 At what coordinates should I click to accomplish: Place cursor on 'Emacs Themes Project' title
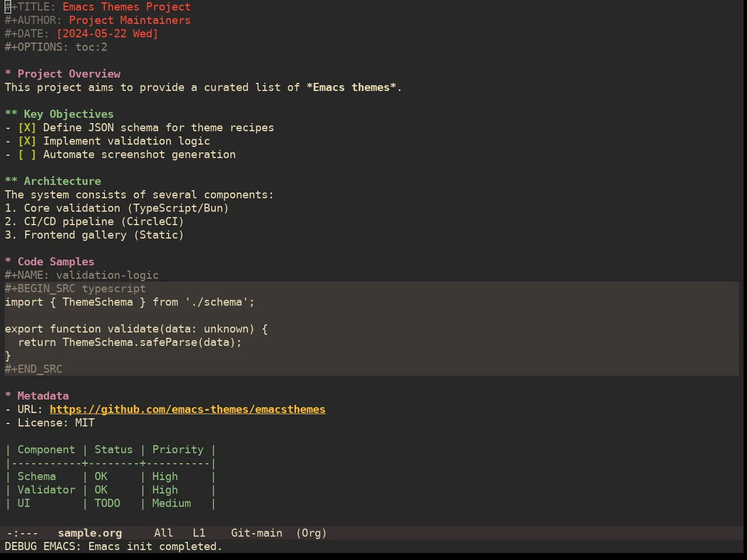(x=127, y=7)
